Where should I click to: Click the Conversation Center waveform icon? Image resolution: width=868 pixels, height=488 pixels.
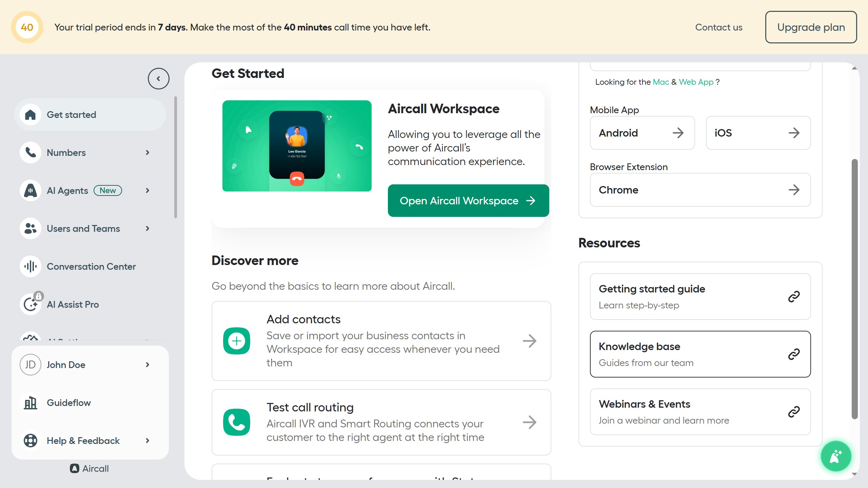pos(31,266)
